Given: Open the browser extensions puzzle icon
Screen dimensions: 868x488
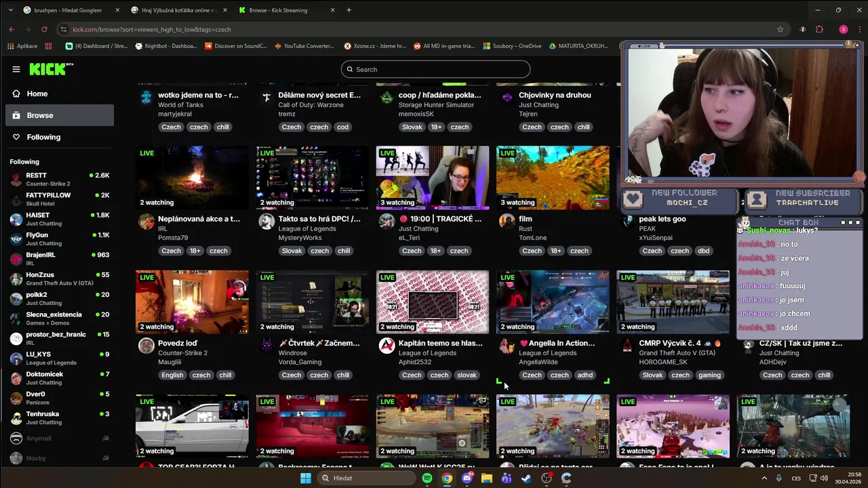Looking at the screenshot, I should pyautogui.click(x=819, y=29).
